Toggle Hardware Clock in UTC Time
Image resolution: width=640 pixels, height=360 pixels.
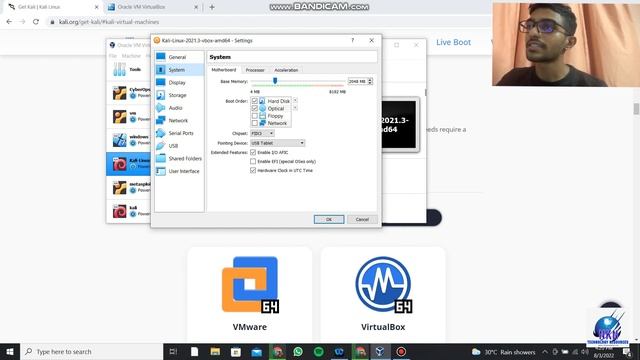pyautogui.click(x=253, y=170)
